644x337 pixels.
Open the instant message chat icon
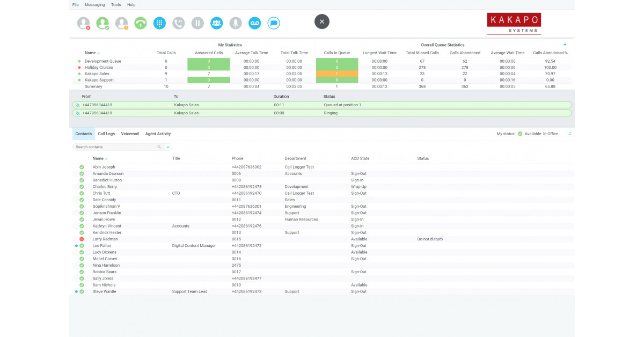[274, 23]
